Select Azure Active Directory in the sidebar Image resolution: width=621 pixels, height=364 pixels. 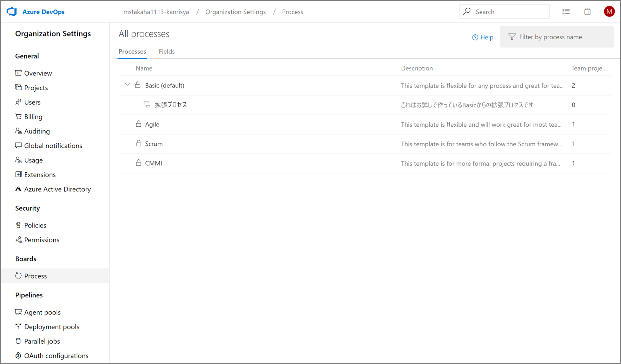(57, 189)
